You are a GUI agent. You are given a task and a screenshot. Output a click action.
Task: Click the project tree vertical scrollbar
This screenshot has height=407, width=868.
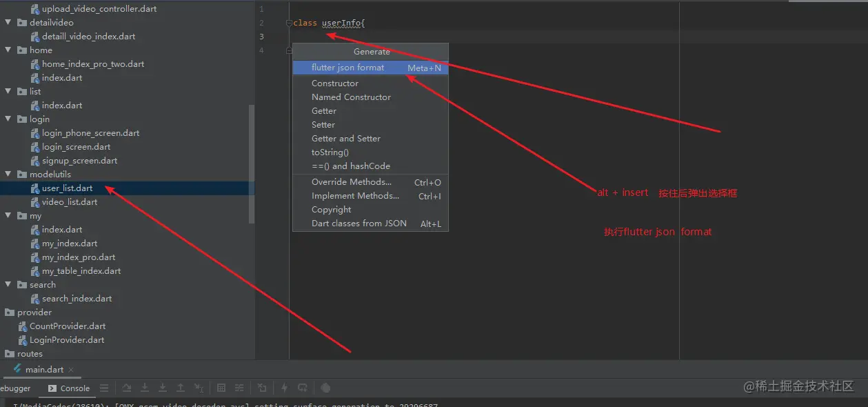[252, 164]
